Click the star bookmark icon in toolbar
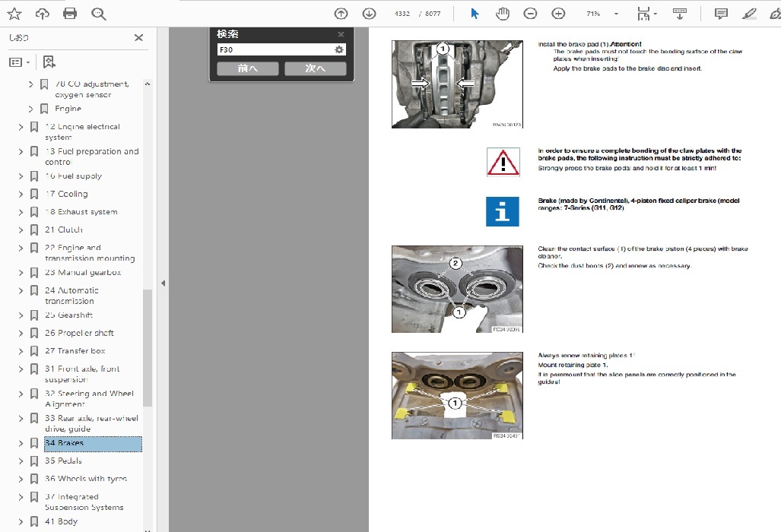Viewport: 781px width, 532px height. (x=14, y=14)
